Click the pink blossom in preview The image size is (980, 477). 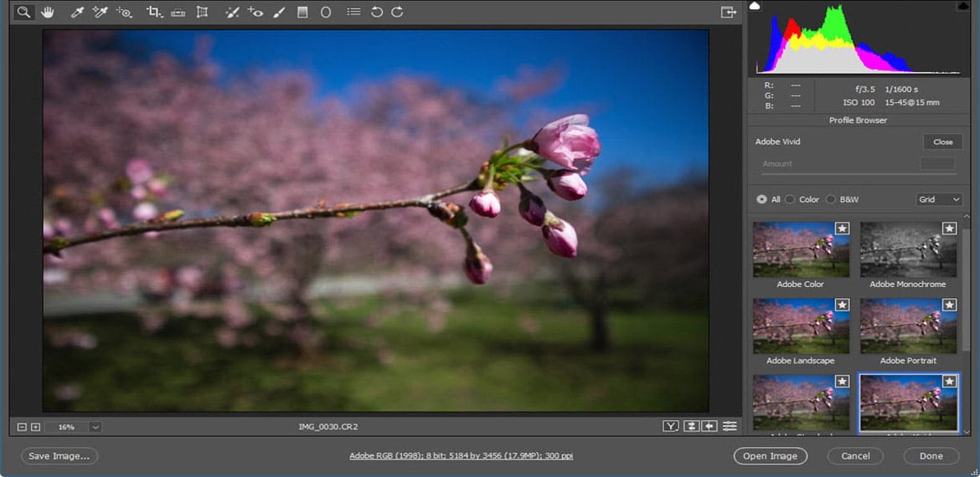566,142
